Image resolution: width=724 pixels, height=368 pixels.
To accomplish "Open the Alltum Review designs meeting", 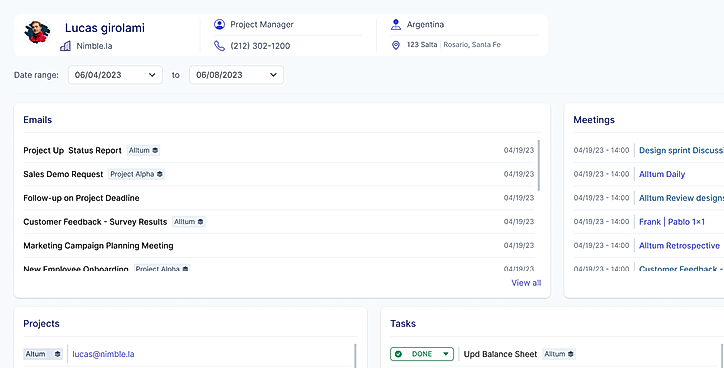I will pos(681,198).
